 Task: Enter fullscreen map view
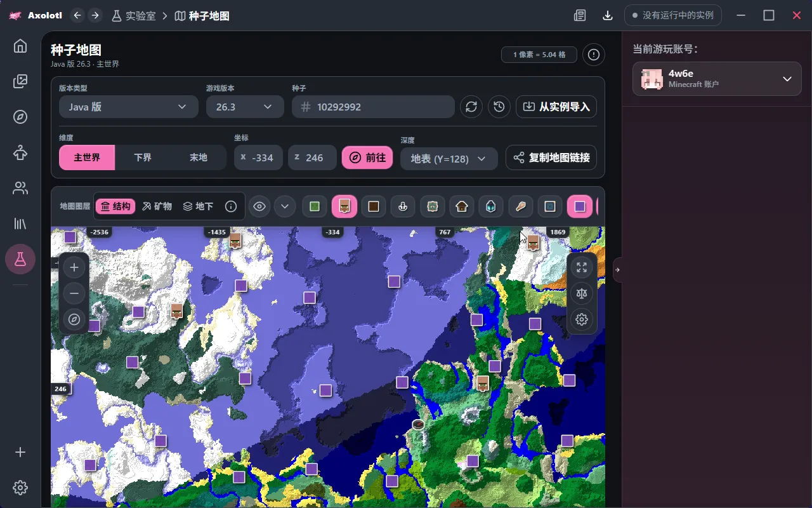point(582,267)
